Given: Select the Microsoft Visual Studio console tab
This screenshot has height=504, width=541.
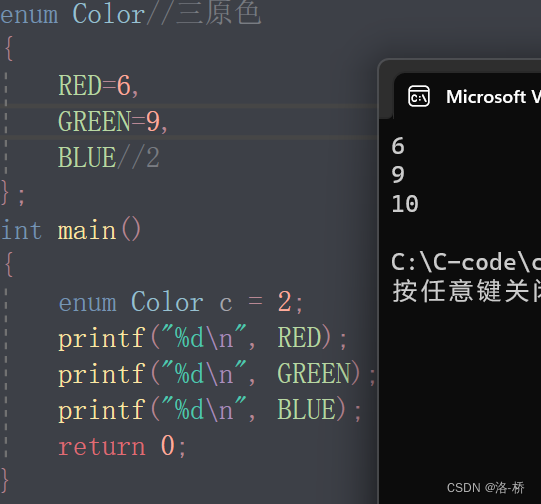Looking at the screenshot, I should coord(468,96).
